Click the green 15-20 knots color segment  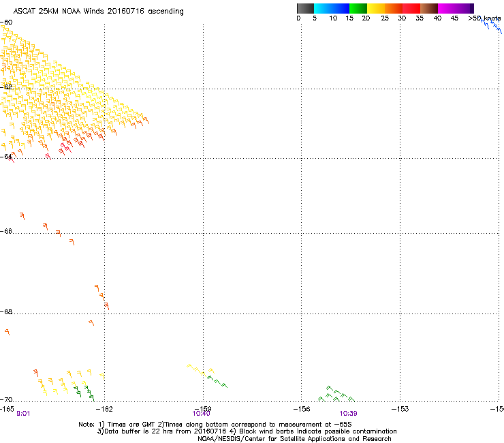(358, 8)
